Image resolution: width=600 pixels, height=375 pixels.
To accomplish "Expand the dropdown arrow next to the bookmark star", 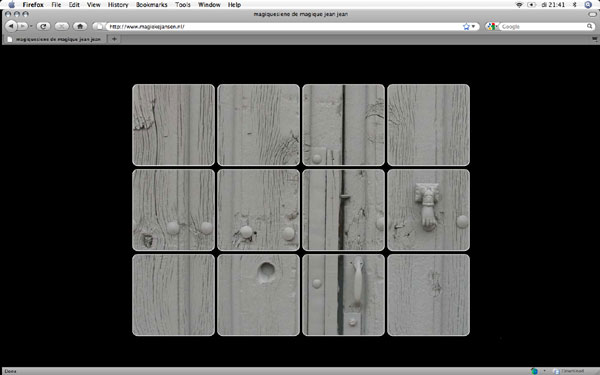I will pyautogui.click(x=473, y=26).
